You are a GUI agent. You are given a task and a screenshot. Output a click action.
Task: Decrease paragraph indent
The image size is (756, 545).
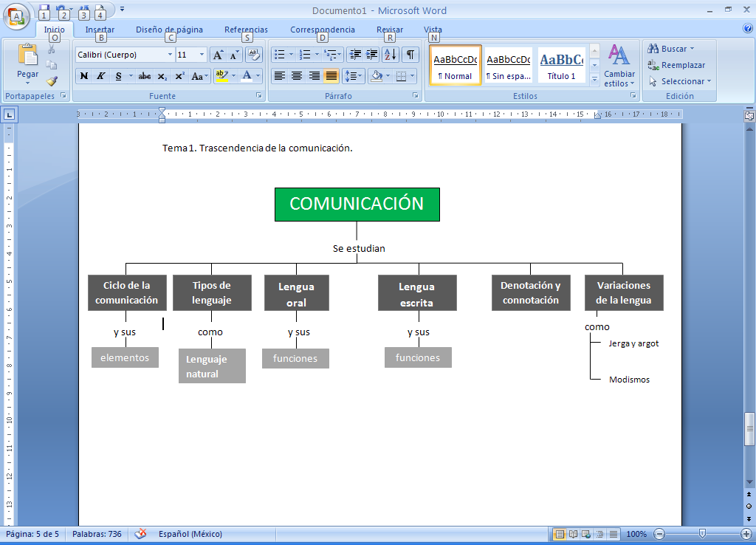pos(355,55)
